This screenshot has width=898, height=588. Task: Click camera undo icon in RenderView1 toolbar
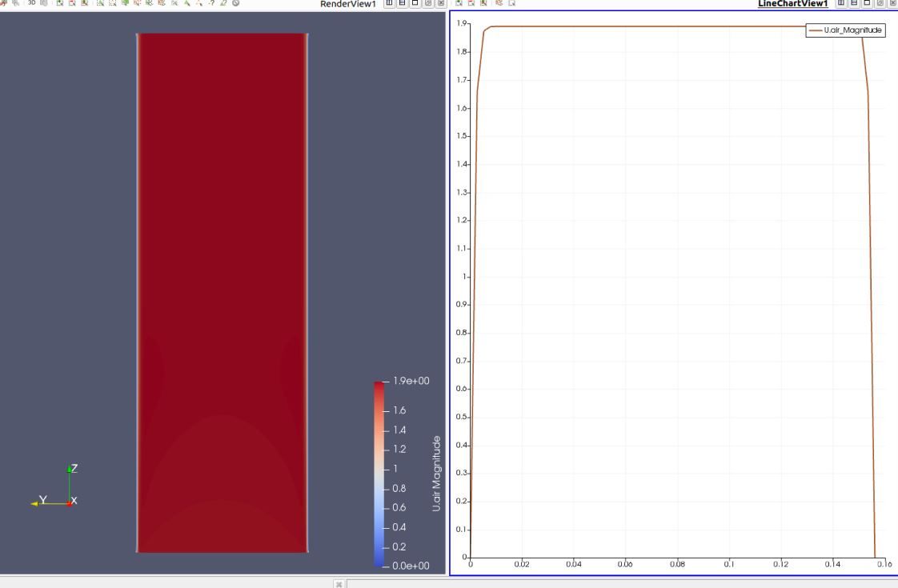3,3
